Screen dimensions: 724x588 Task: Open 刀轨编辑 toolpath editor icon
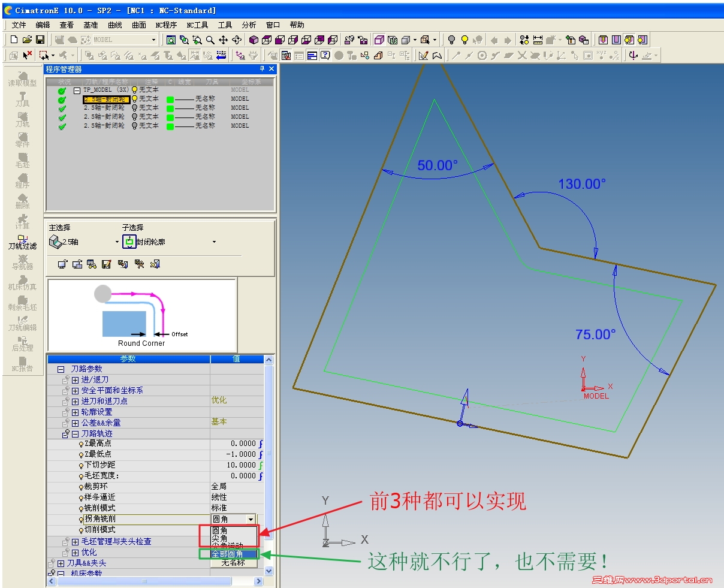tap(22, 323)
